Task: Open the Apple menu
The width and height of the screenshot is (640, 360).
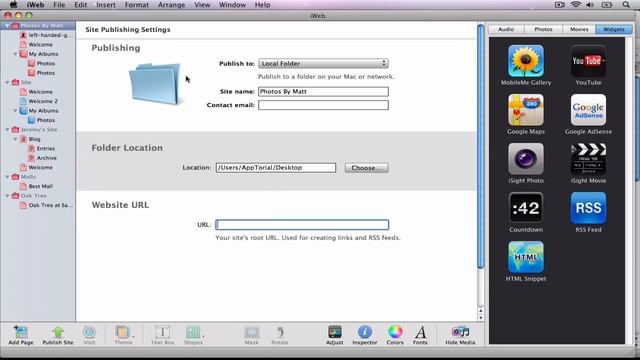Action: coord(13,5)
